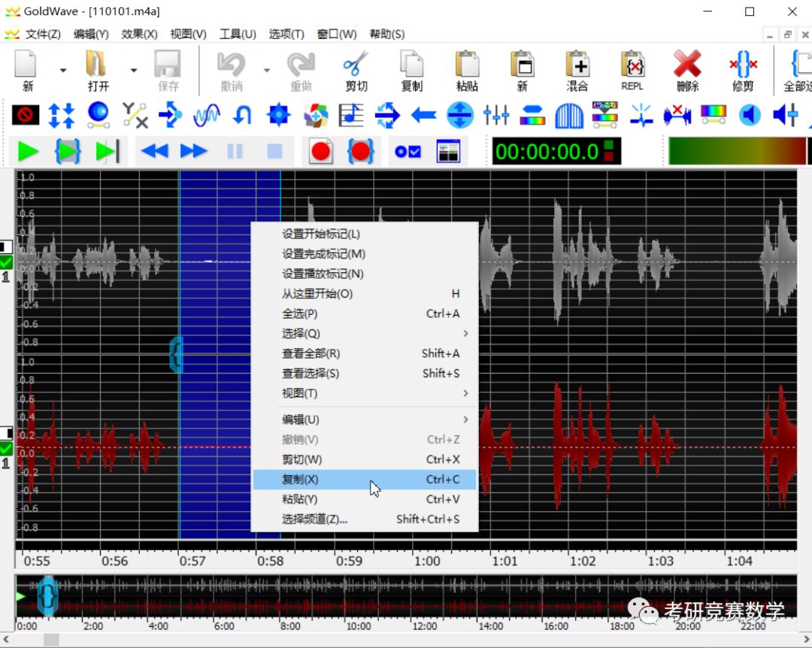
Task: Click the 重做 (Redo) arrow icon
Action: [x=301, y=65]
